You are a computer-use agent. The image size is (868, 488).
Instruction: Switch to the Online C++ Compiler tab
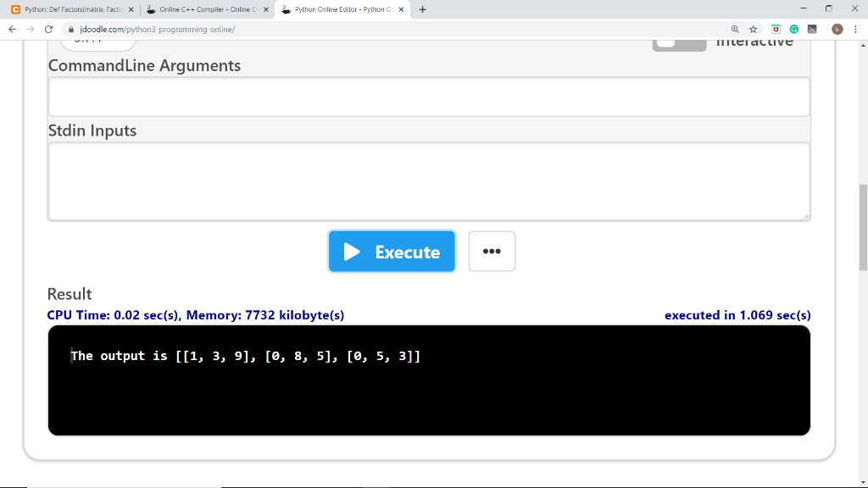(x=208, y=9)
